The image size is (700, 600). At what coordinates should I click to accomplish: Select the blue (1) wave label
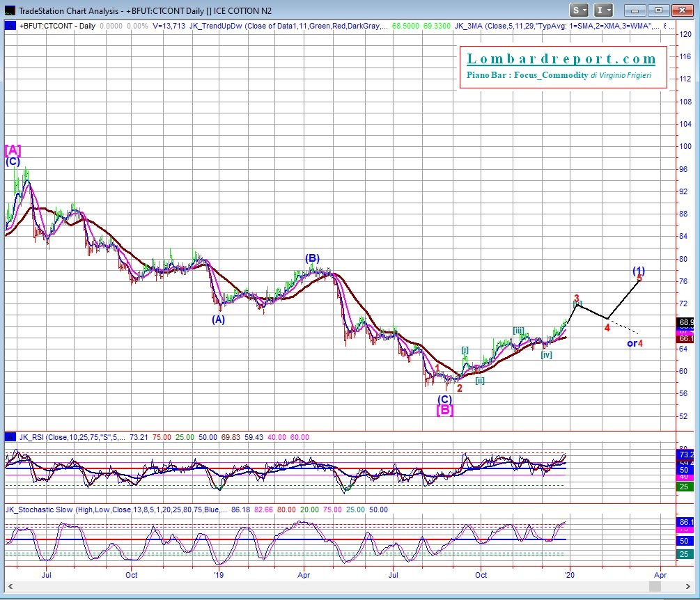[639, 270]
